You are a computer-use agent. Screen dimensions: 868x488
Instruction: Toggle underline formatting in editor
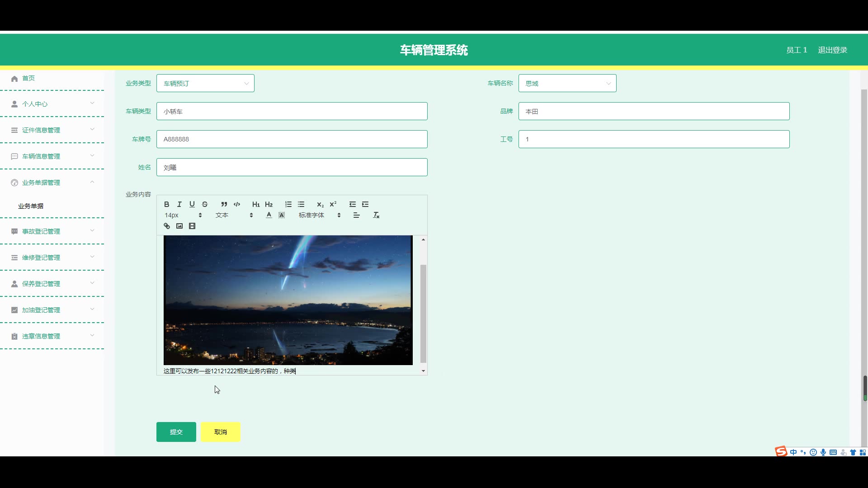tap(192, 204)
